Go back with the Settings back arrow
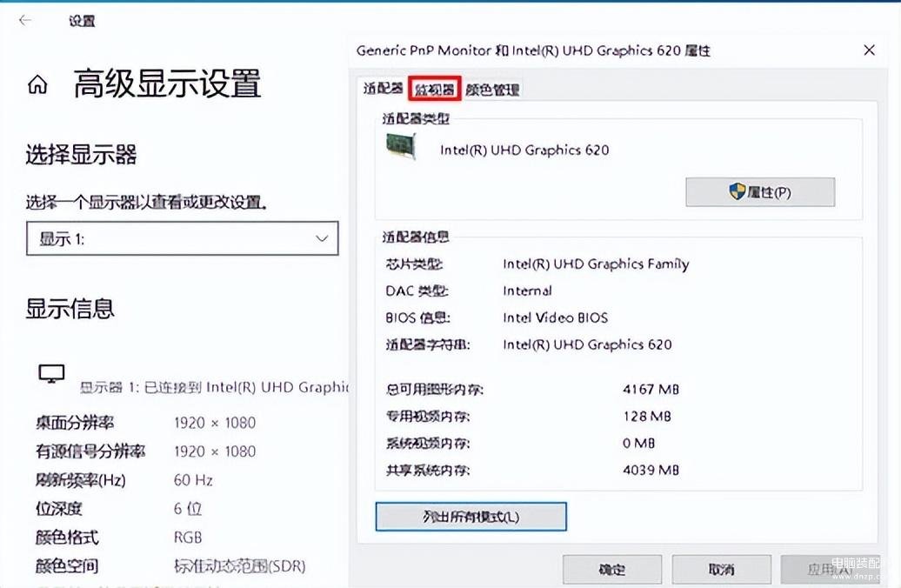Viewport: 901px width, 588px height. coord(24,21)
